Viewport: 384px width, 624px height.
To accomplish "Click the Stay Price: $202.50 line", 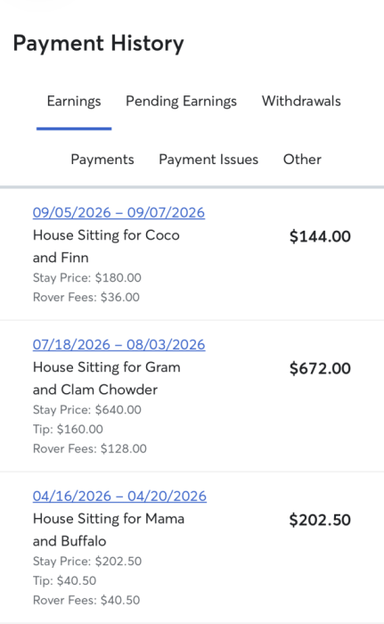I will tap(87, 561).
